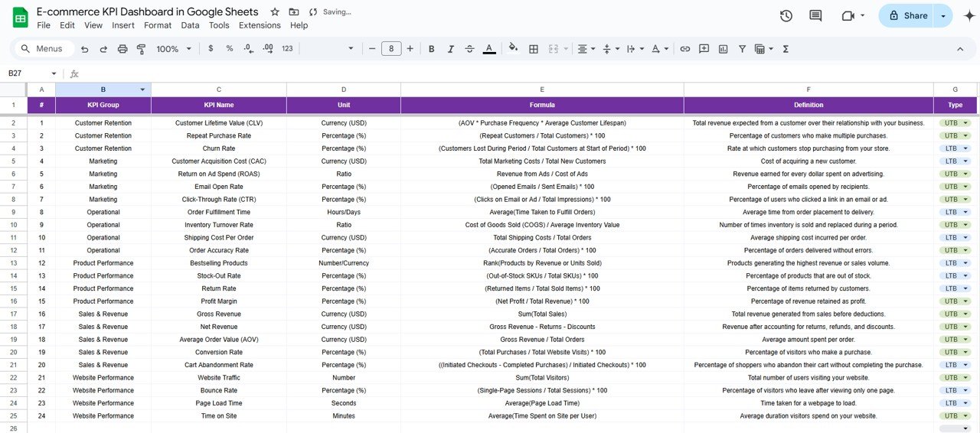Open the text wrapping dropdown
The width and height of the screenshot is (980, 433).
click(x=635, y=49)
